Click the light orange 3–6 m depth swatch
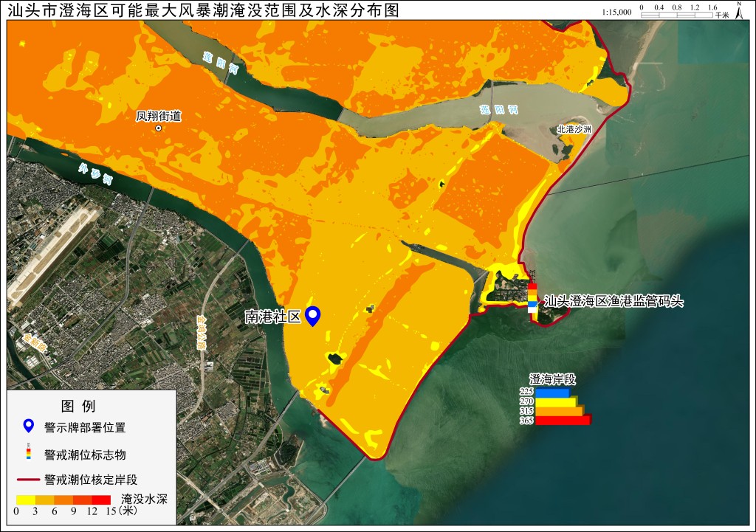756x532 pixels. point(44,500)
